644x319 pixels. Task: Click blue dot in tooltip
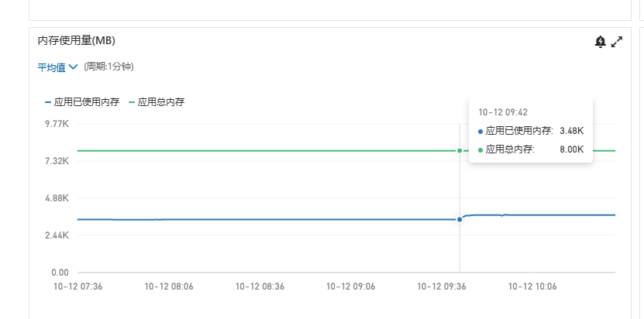point(480,132)
